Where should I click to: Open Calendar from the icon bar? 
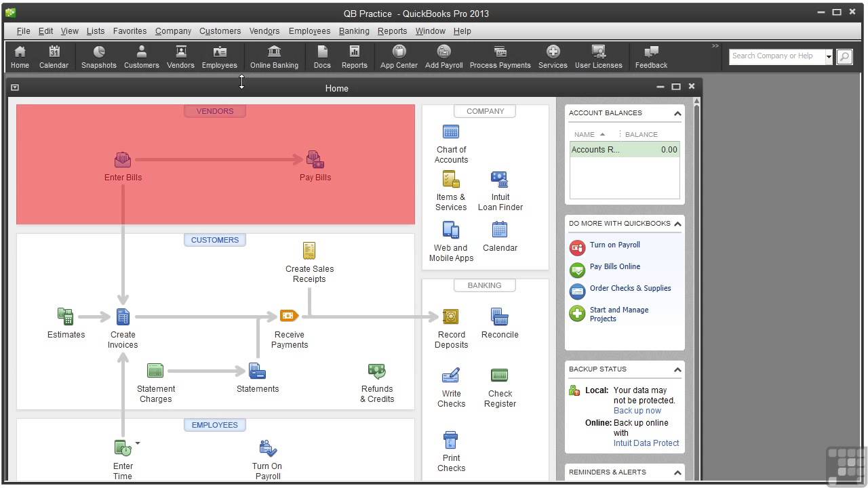(54, 57)
